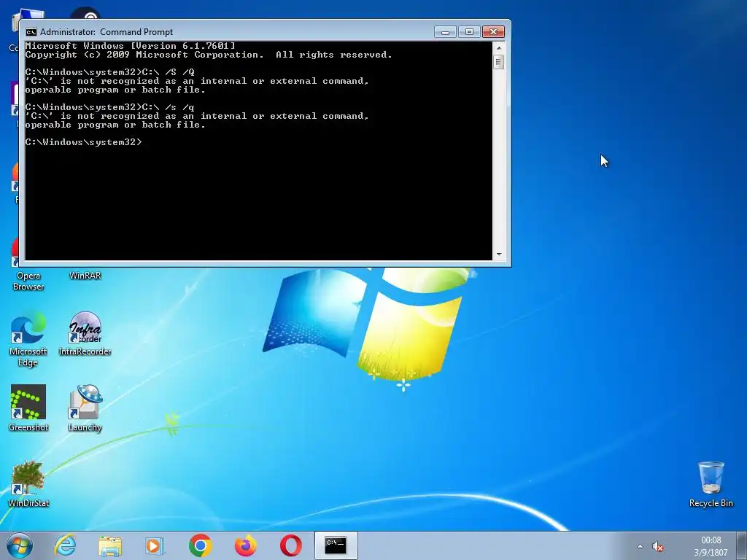The width and height of the screenshot is (747, 560).
Task: Open the taskbar clock and date
Action: pyautogui.click(x=711, y=546)
